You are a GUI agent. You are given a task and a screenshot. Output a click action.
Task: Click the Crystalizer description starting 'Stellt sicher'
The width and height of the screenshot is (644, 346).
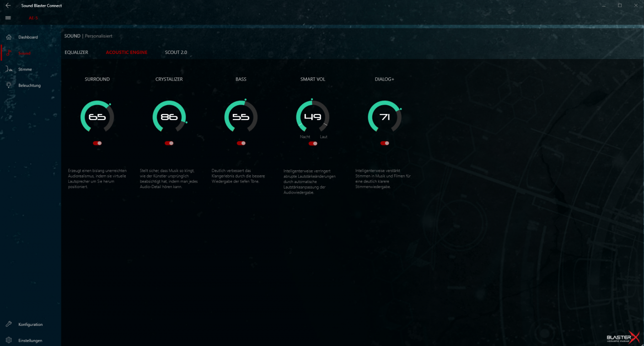(x=169, y=178)
